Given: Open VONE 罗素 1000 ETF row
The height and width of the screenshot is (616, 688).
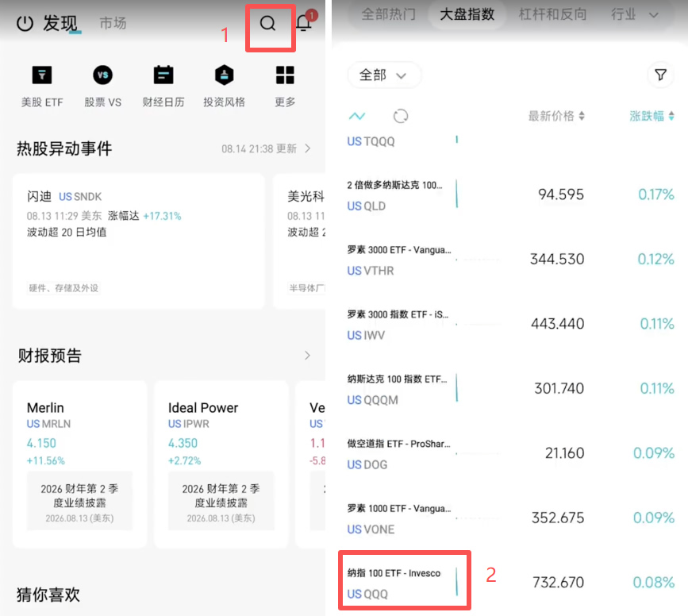Looking at the screenshot, I should point(511,518).
